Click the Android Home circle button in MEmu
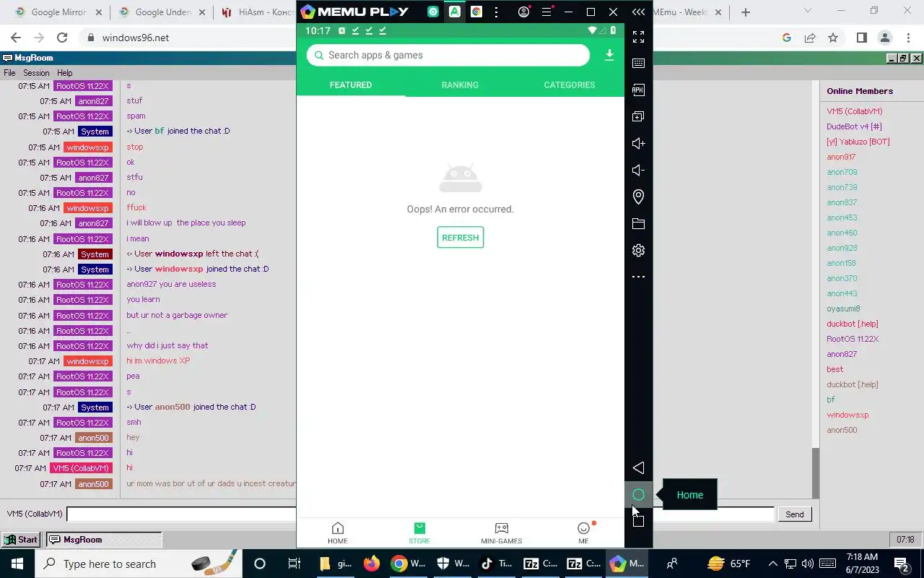This screenshot has height=578, width=924. (638, 495)
